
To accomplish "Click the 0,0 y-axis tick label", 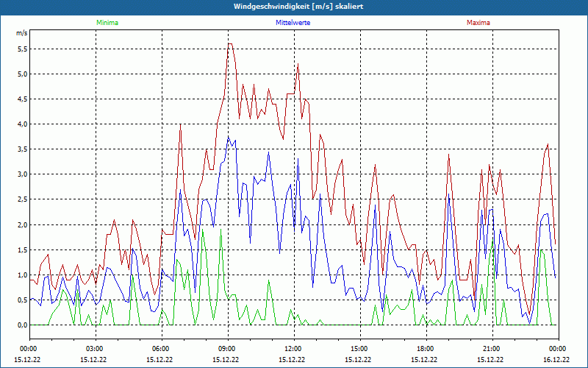I will pyautogui.click(x=22, y=325).
